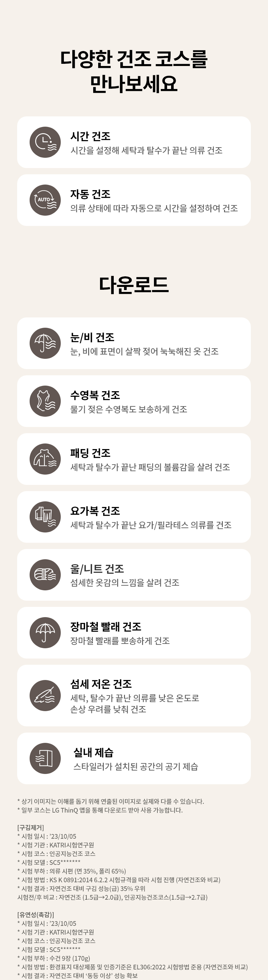Click the 수영복 건조 swimsuit icon
The width and height of the screenshot is (268, 980).
[45, 401]
